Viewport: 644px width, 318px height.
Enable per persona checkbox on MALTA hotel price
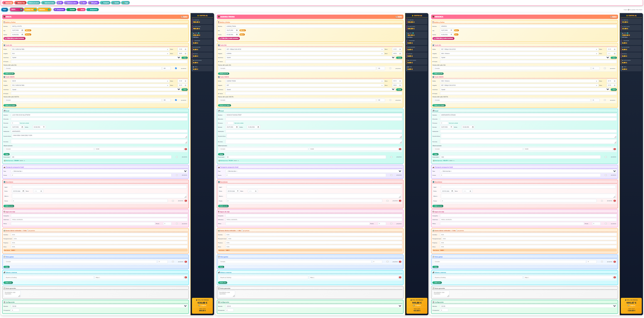tap(176, 157)
